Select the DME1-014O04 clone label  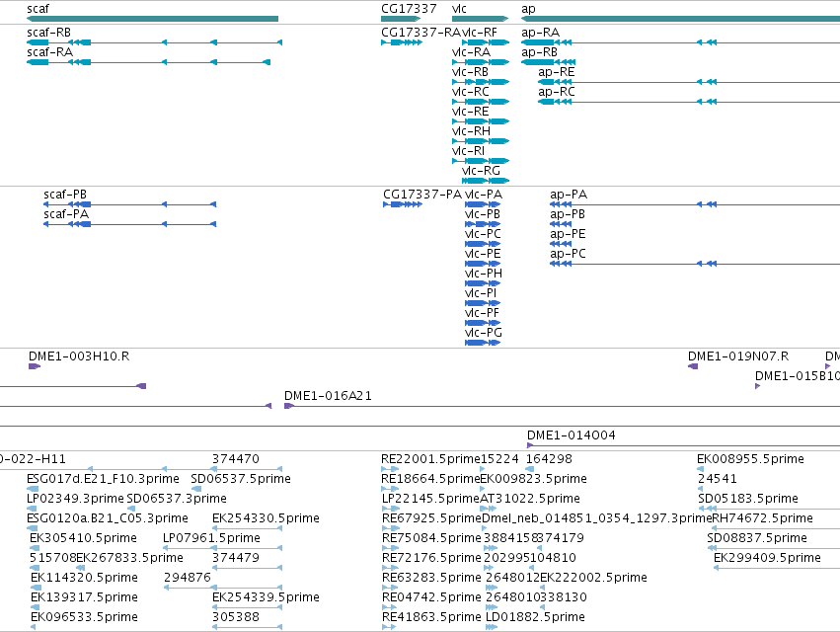572,435
